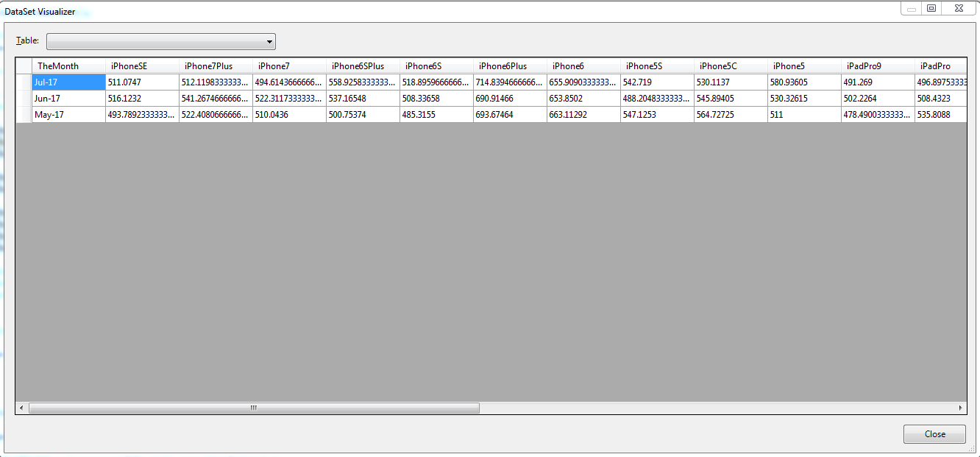This screenshot has height=457, width=980.
Task: Click the iPadPro9 column header
Action: (x=878, y=66)
